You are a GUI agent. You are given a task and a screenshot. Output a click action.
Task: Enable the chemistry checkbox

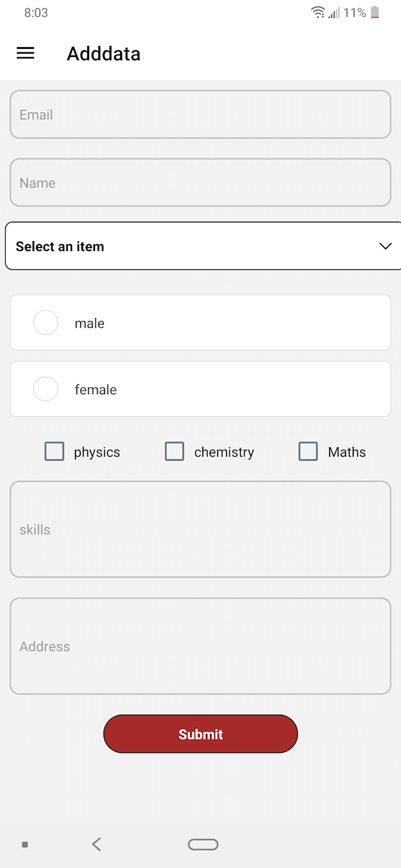click(x=175, y=451)
